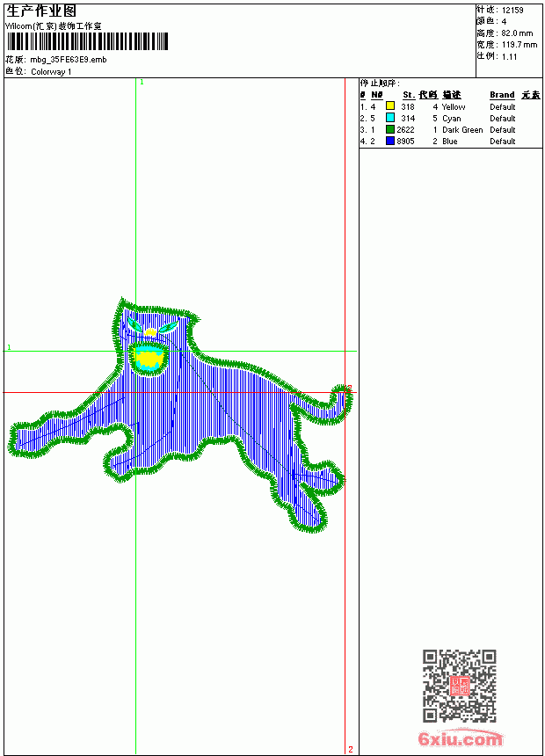Click the curled tail of the cat
The width and height of the screenshot is (545, 756).
334,404
